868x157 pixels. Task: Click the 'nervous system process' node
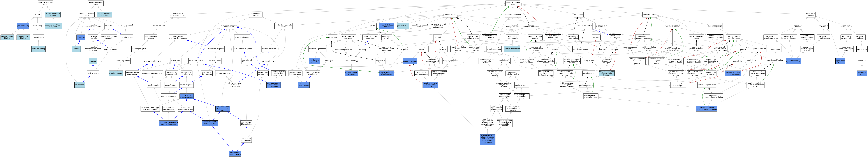(151, 37)
